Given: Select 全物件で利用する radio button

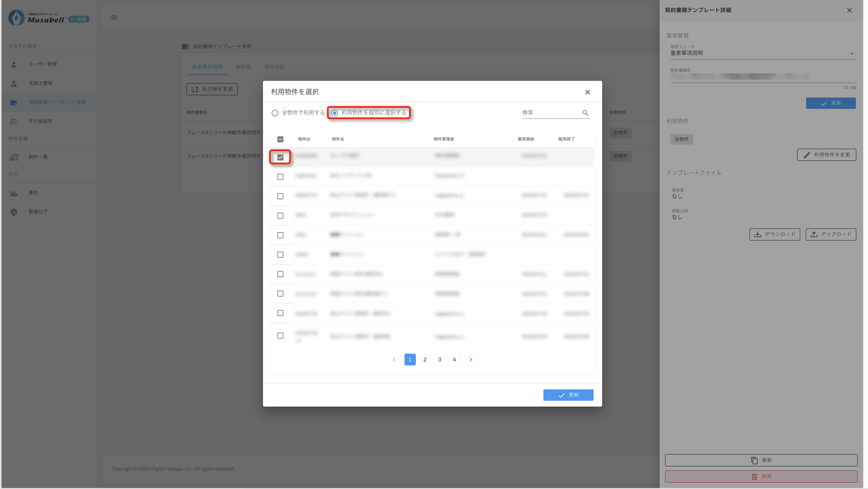Looking at the screenshot, I should [275, 113].
